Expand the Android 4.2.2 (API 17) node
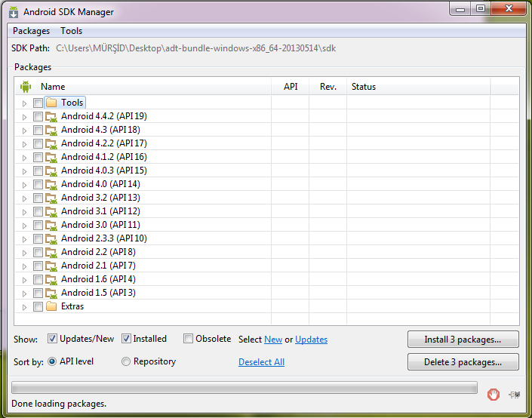Viewport: 532px width, 418px height. (24, 144)
